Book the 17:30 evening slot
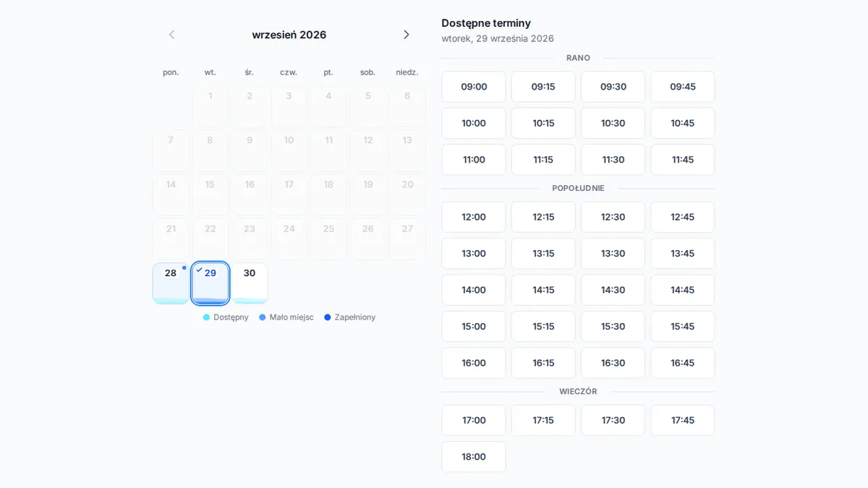Viewport: 868px width, 488px height. click(613, 420)
